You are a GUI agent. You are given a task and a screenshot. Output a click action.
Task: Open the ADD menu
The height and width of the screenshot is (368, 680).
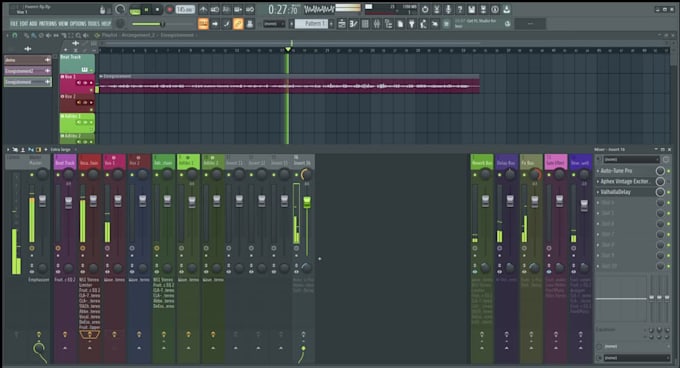pos(33,23)
